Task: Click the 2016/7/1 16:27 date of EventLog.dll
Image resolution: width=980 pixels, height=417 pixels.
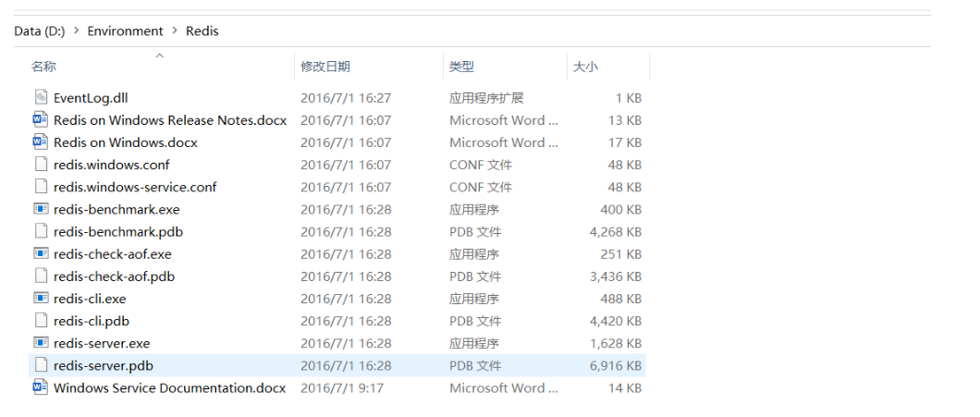Action: (346, 97)
